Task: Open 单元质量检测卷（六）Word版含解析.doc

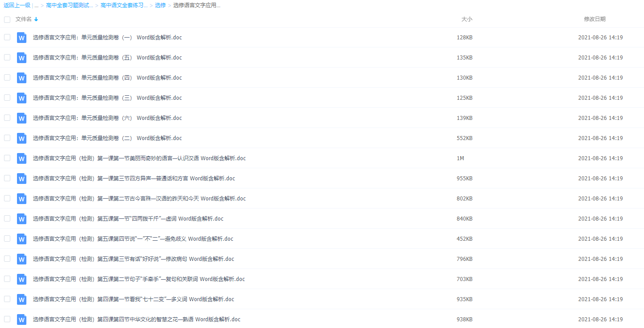Action: click(x=107, y=118)
